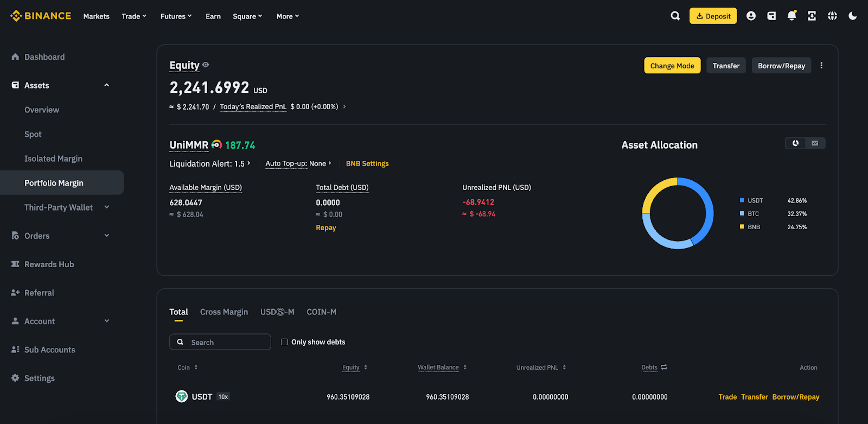Click the search magnifier icon in header

click(675, 16)
